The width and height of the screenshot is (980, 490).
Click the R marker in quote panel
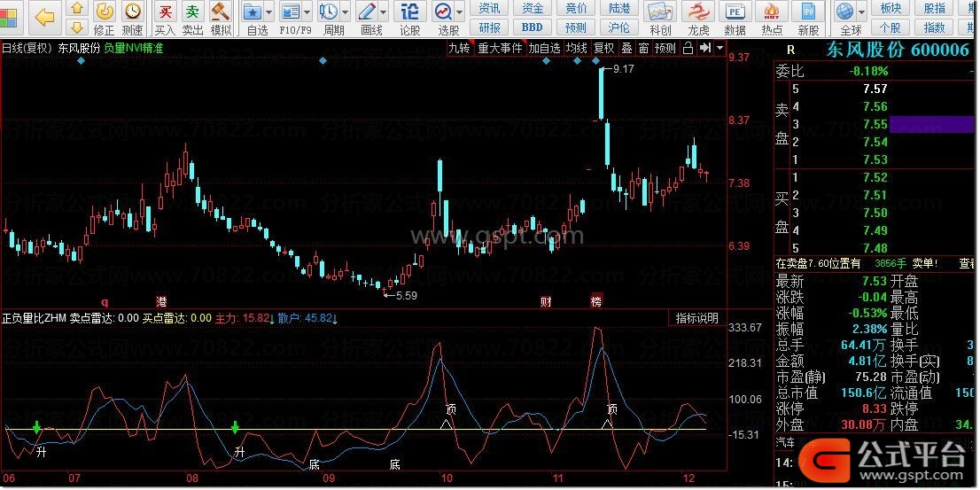(x=790, y=50)
